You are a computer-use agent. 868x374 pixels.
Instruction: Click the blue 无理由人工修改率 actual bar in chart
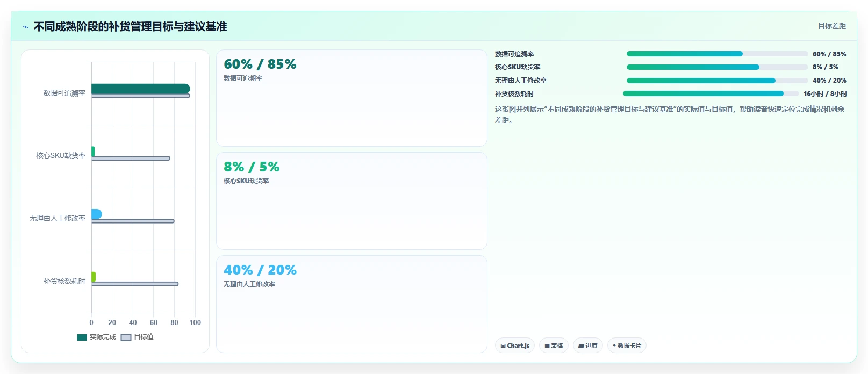[96, 214]
